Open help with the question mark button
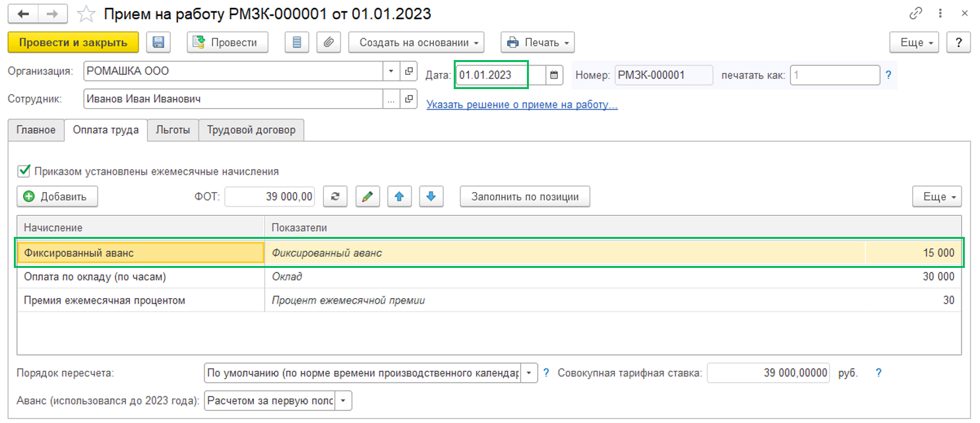980x423 pixels. coord(958,42)
